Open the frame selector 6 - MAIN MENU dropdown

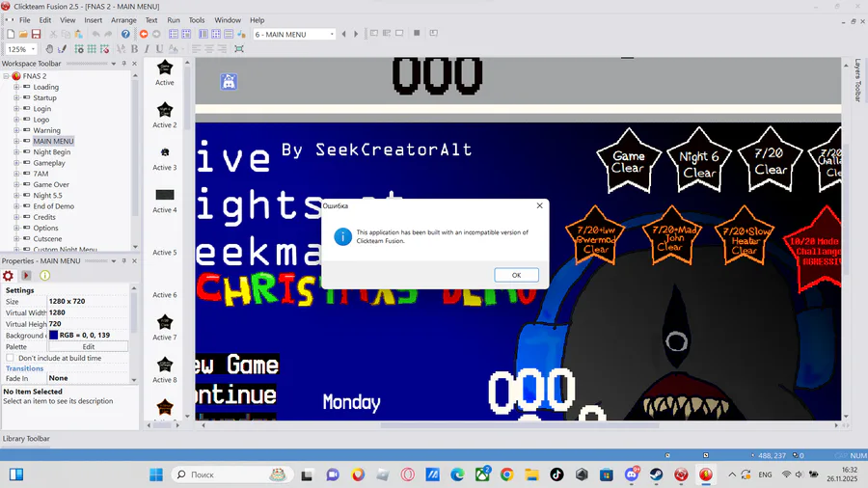(x=332, y=35)
